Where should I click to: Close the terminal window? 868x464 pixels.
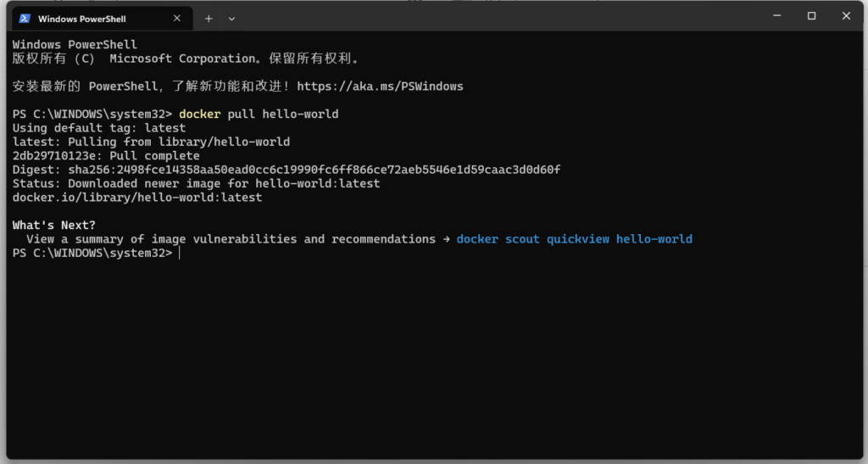846,16
